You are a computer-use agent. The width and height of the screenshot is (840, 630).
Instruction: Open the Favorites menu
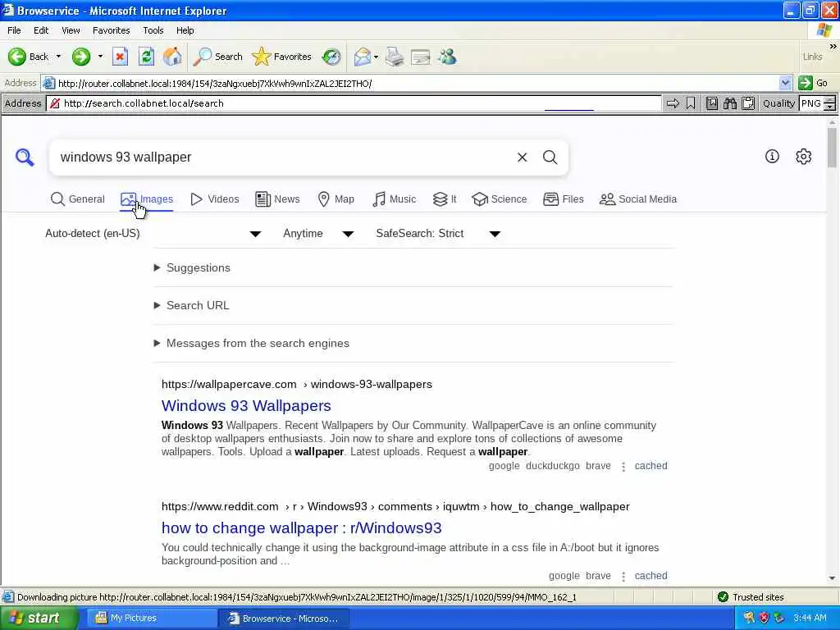(x=112, y=30)
